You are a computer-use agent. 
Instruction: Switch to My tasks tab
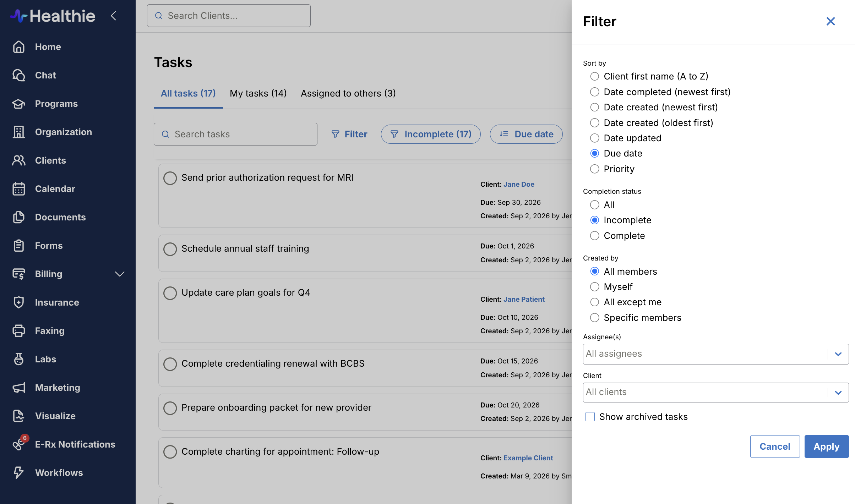click(x=258, y=93)
